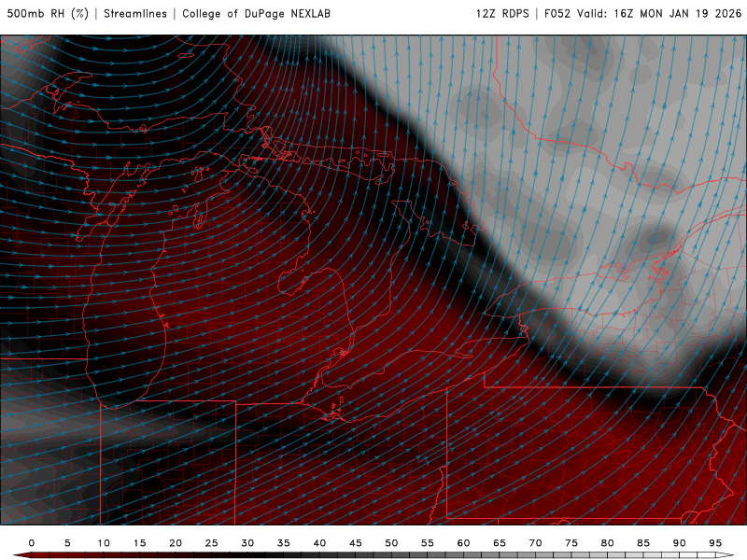Click the "35" label on the color scale
This screenshot has height=560, width=747.
pos(284,543)
